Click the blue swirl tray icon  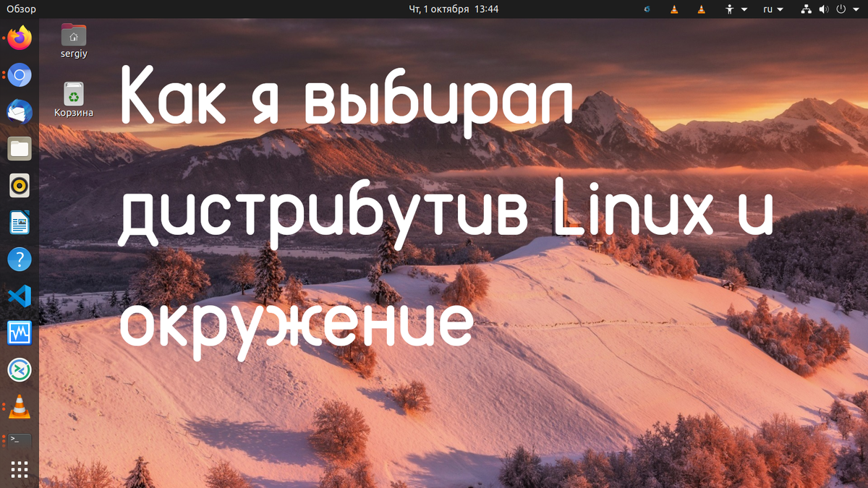tap(647, 9)
